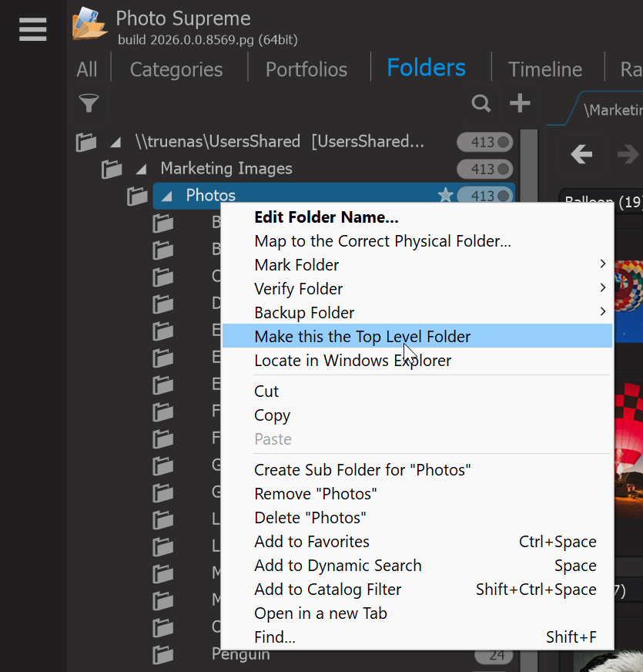Open the catalog filter funnel icon
The width and height of the screenshot is (643, 672).
(x=89, y=103)
